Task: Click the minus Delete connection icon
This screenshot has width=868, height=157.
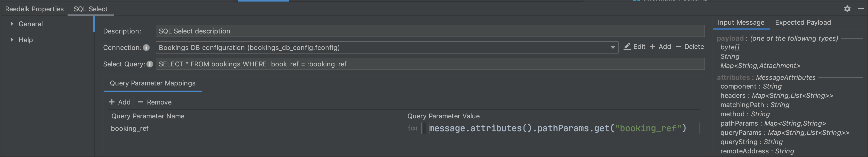Action: [x=678, y=47]
